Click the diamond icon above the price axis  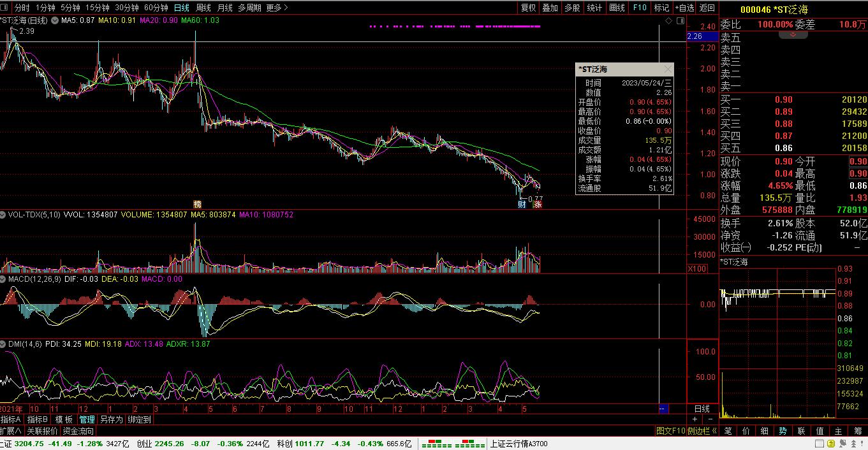[x=668, y=21]
